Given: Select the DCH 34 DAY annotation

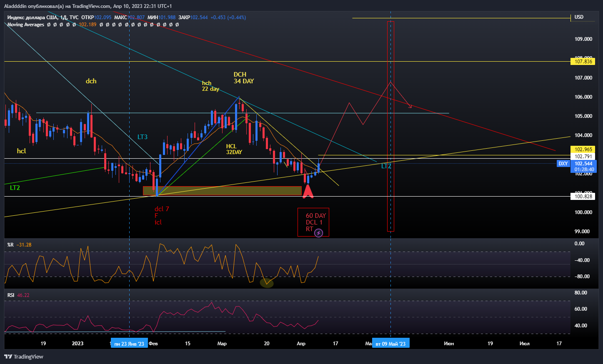Looking at the screenshot, I should 244,78.
